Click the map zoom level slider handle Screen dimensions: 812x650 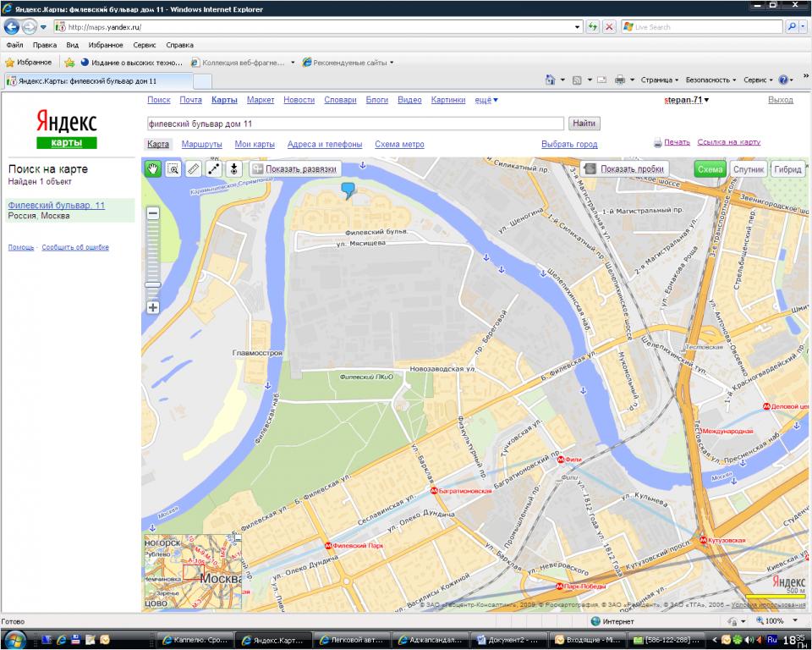tap(153, 285)
